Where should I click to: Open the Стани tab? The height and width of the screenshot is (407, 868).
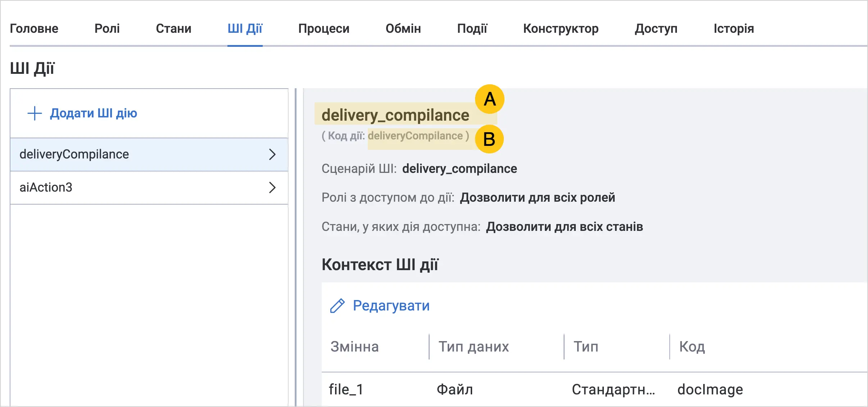pos(173,28)
